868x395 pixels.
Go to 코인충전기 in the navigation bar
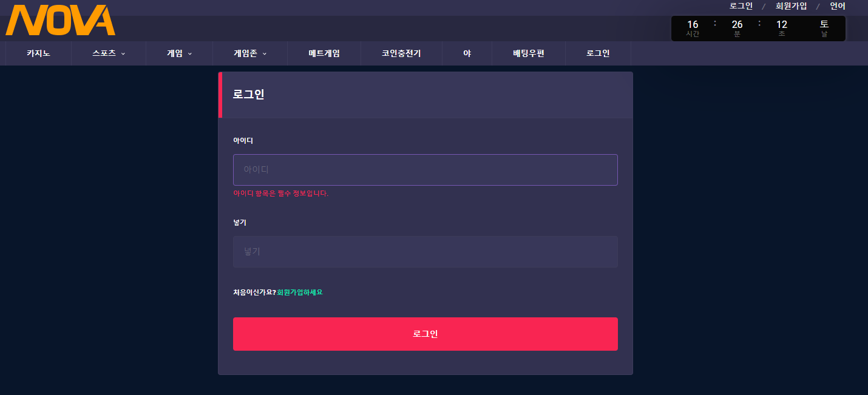pyautogui.click(x=401, y=53)
